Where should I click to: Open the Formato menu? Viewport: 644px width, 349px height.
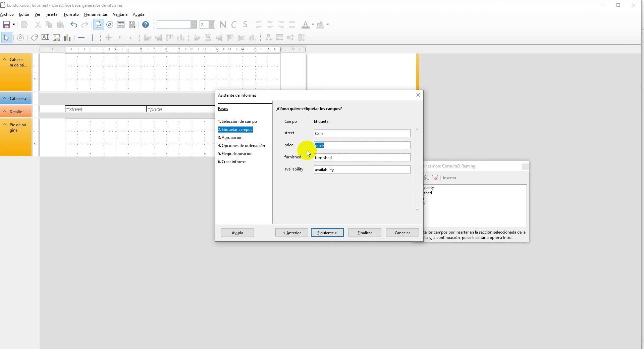pos(71,14)
